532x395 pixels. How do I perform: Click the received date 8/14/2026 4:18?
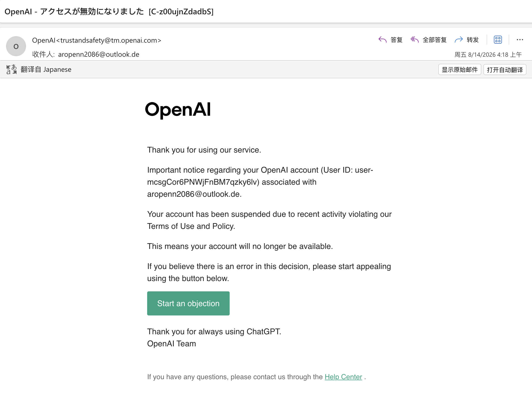[x=488, y=54]
